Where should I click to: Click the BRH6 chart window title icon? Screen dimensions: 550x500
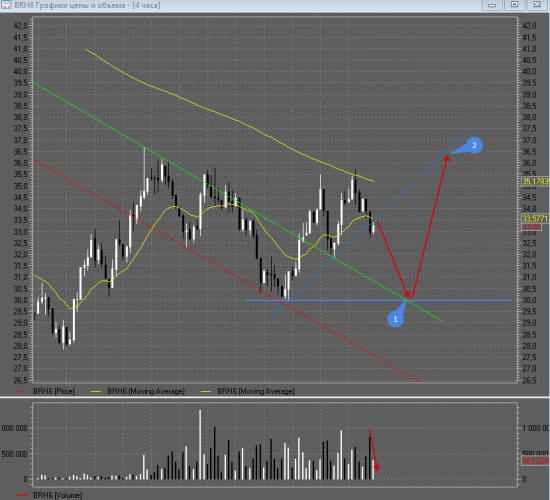coord(6,5)
